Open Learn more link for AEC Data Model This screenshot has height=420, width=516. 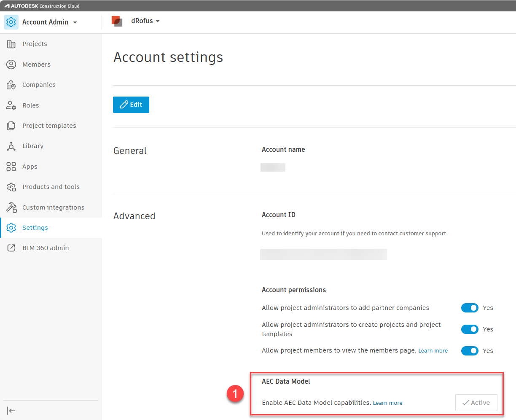point(387,403)
